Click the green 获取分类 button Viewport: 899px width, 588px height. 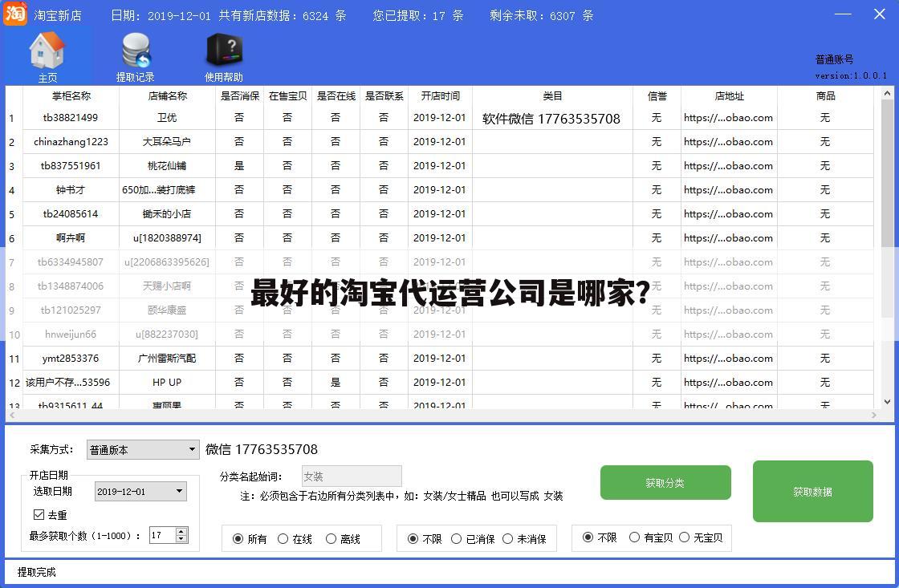[x=665, y=482]
